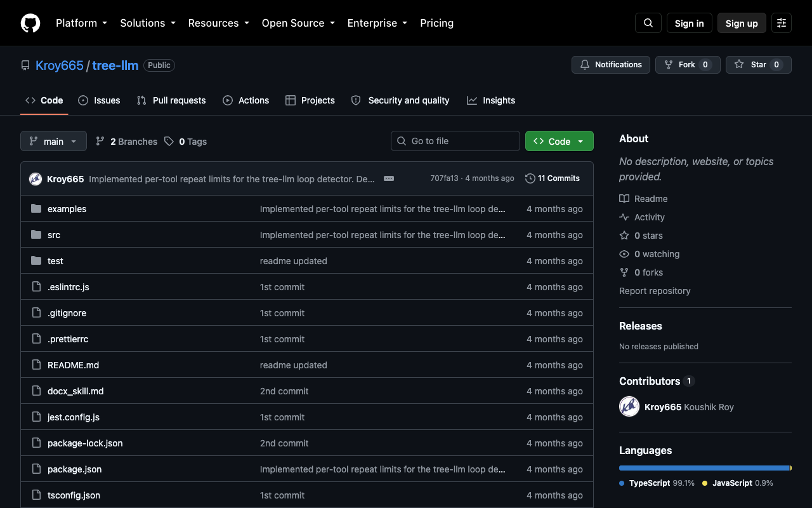Click the TypeScript blue language bar
812x508 pixels.
point(704,468)
